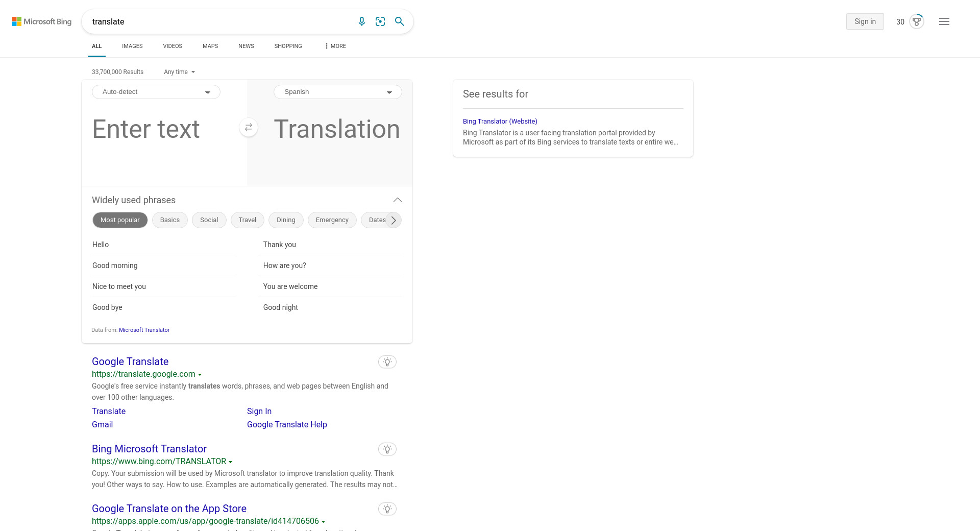
Task: Open the Spanish target language dropdown
Action: (338, 92)
